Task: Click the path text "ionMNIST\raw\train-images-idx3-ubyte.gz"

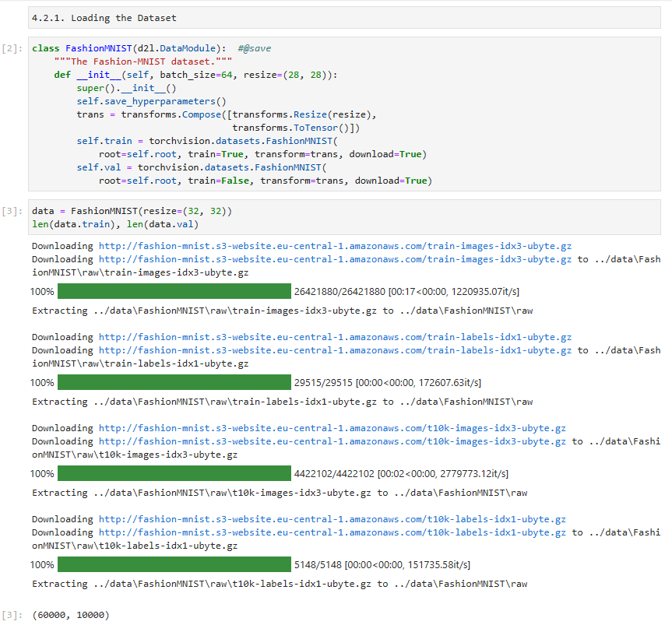Action: [140, 272]
